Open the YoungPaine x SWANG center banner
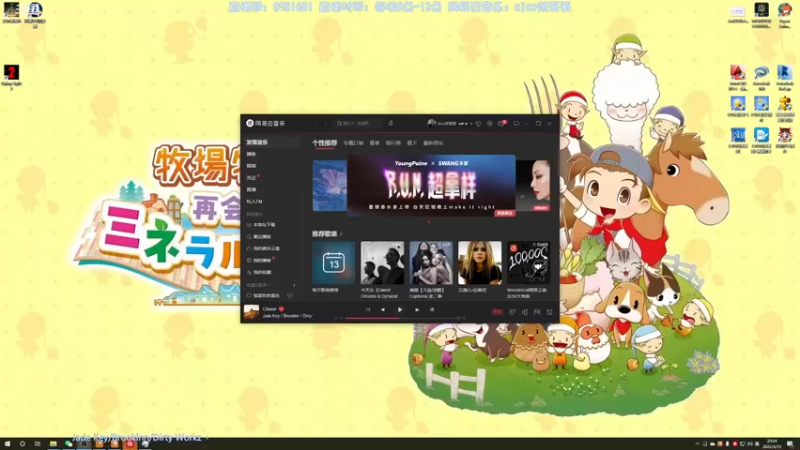Image resolution: width=800 pixels, height=450 pixels. pos(431,186)
